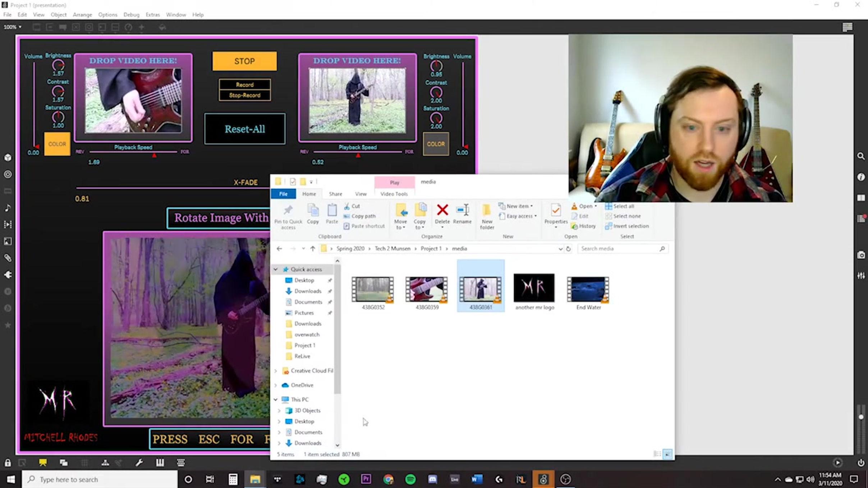The height and width of the screenshot is (488, 868).
Task: Adjust right video Contrast dial
Action: point(436,92)
